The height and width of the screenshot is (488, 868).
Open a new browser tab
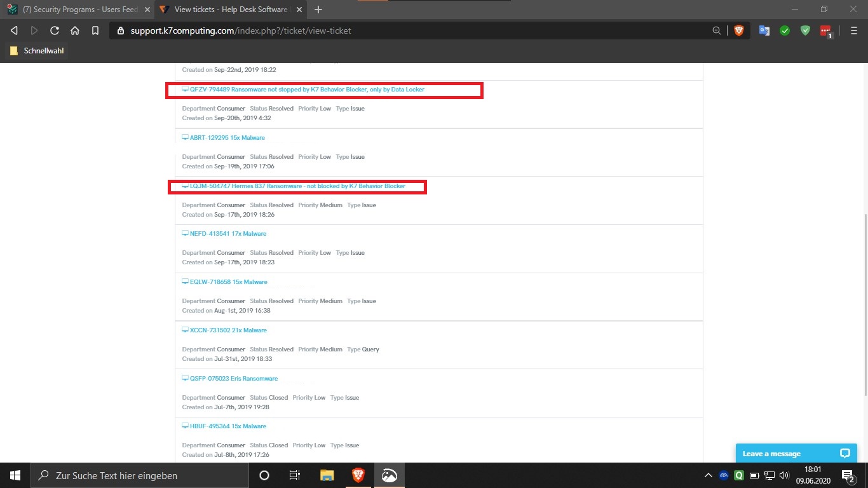318,10
